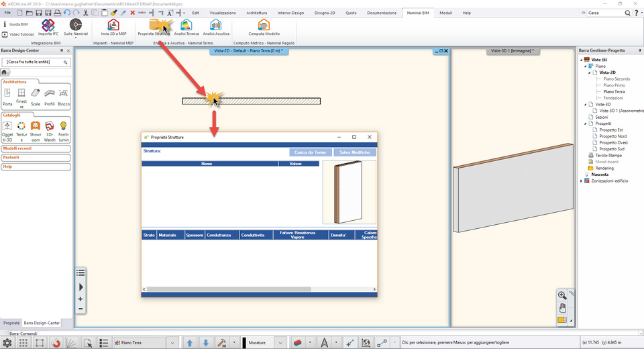644x349 pixels.
Task: Switch to the Visualizzazione tab
Action: (x=223, y=13)
